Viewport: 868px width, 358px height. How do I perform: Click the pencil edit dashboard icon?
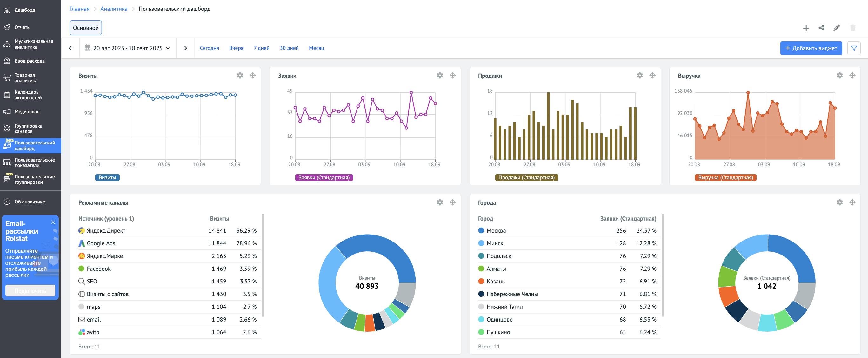tap(836, 28)
